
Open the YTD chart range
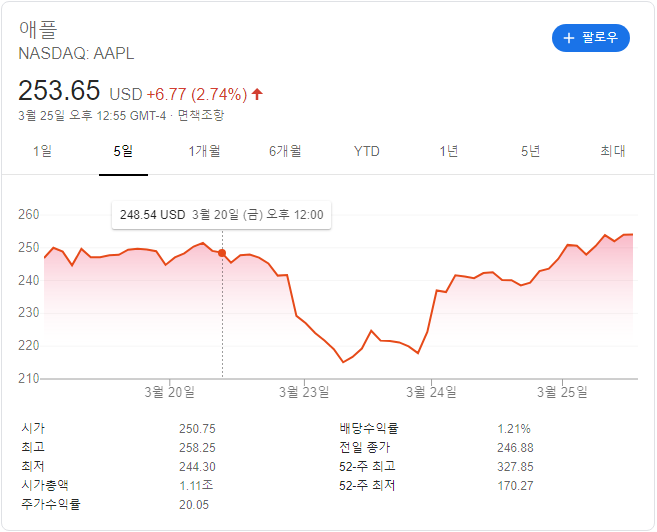coord(367,151)
